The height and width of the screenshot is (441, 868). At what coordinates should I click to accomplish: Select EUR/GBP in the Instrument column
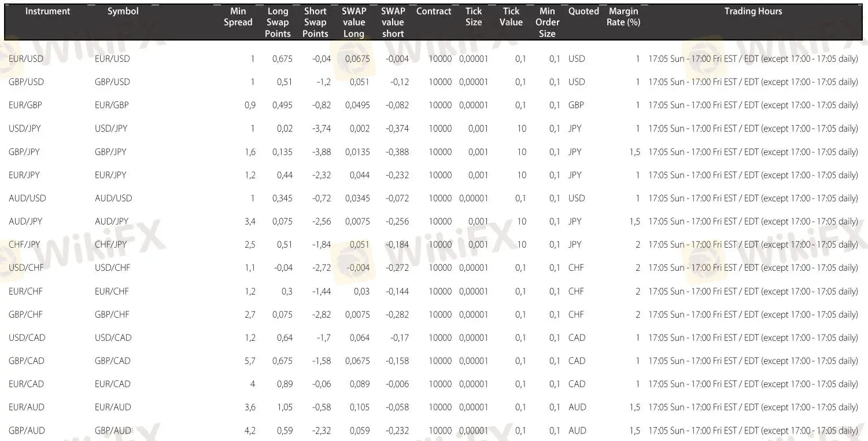(x=25, y=105)
